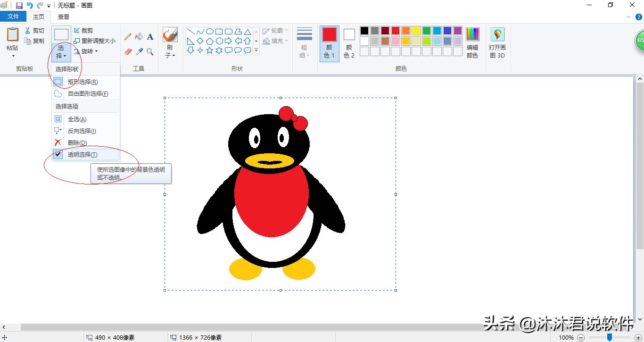This screenshot has width=644, height=342.
Task: Zoom in with the plus button
Action: (638, 337)
